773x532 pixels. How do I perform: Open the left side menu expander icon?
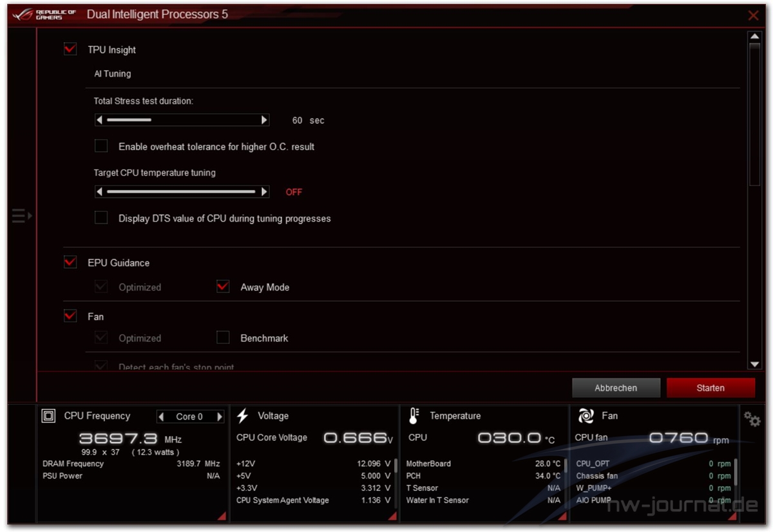21,216
